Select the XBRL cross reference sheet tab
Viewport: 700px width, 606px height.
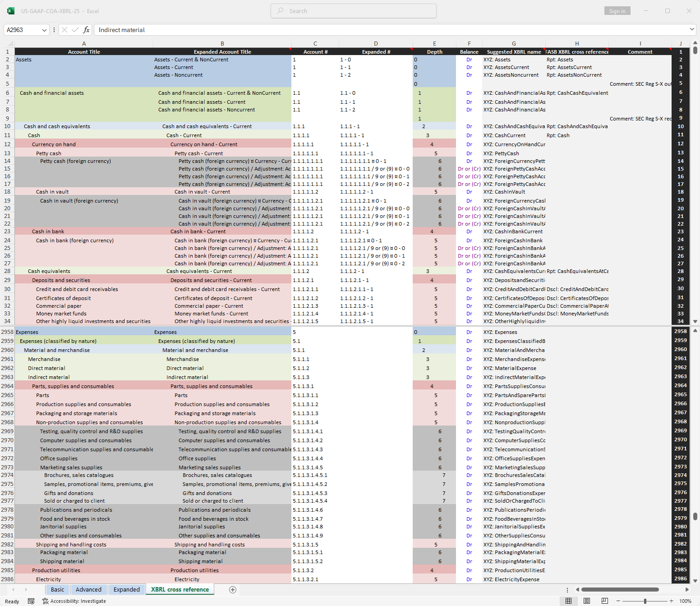[x=180, y=590]
